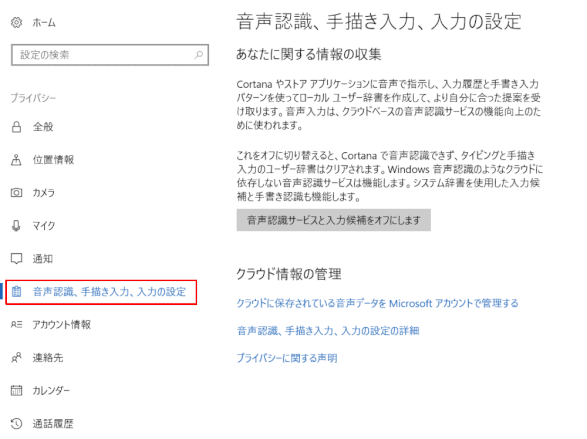This screenshot has width=587, height=439.
Task: Open the 全般 privacy page
Action: click(x=43, y=127)
